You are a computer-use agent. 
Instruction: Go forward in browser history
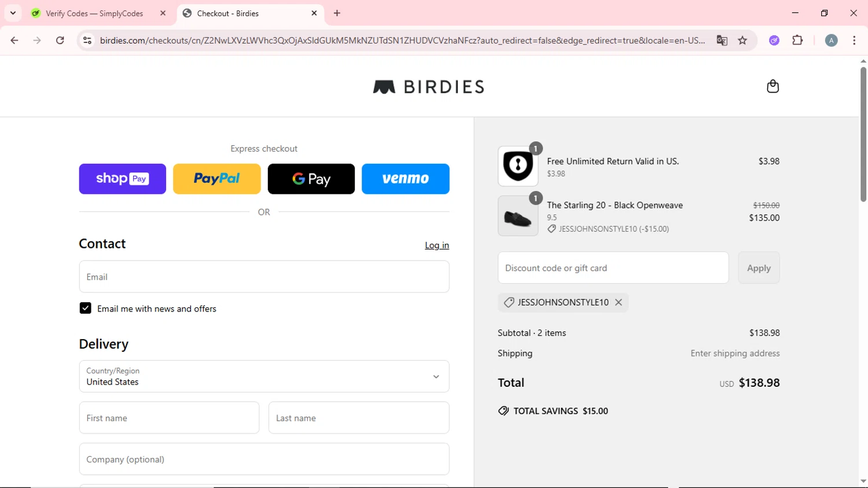click(x=37, y=41)
